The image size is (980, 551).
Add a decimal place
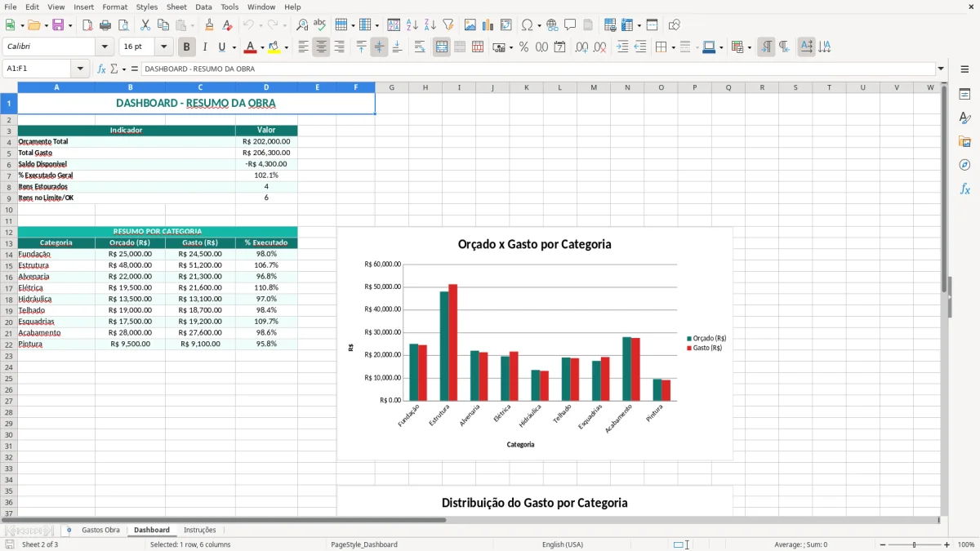(582, 47)
